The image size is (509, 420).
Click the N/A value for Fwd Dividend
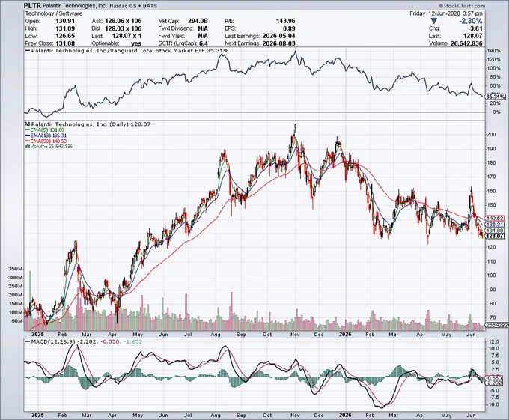pyautogui.click(x=203, y=28)
